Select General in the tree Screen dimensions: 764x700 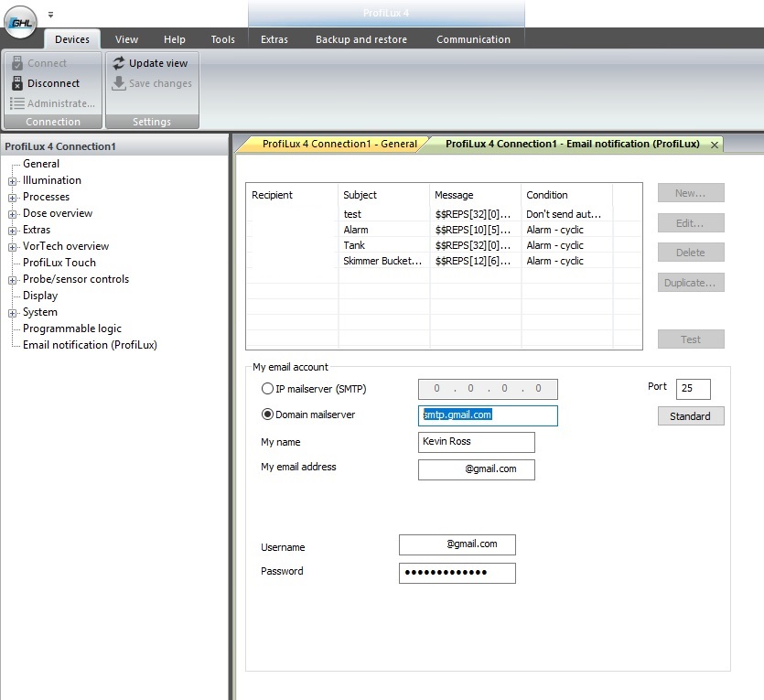[x=41, y=164]
